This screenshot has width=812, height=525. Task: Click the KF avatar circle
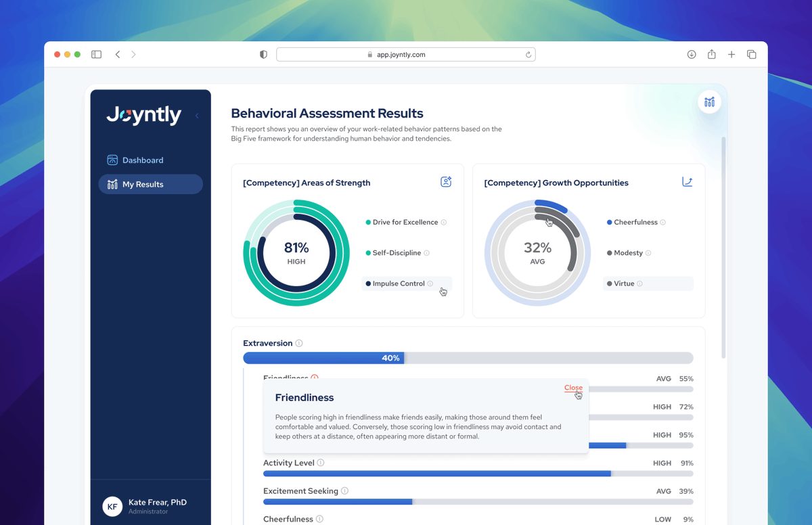pyautogui.click(x=112, y=506)
